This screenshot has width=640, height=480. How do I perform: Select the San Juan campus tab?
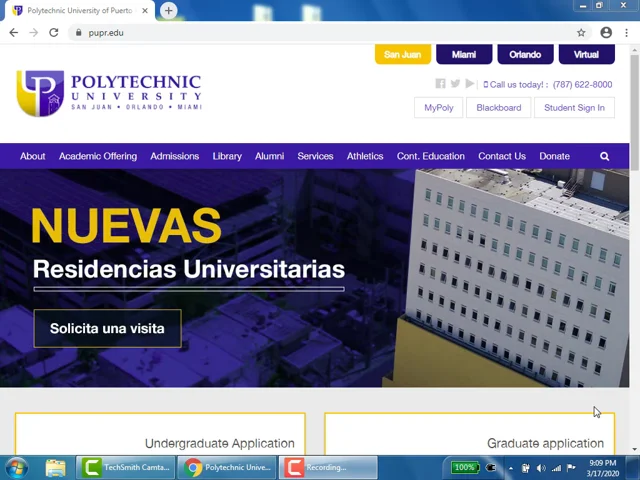(x=403, y=54)
